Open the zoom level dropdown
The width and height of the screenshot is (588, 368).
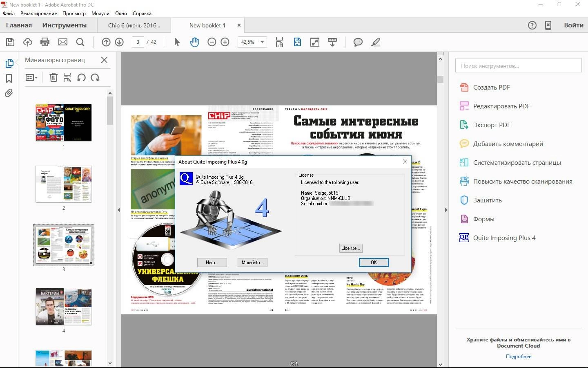(262, 42)
